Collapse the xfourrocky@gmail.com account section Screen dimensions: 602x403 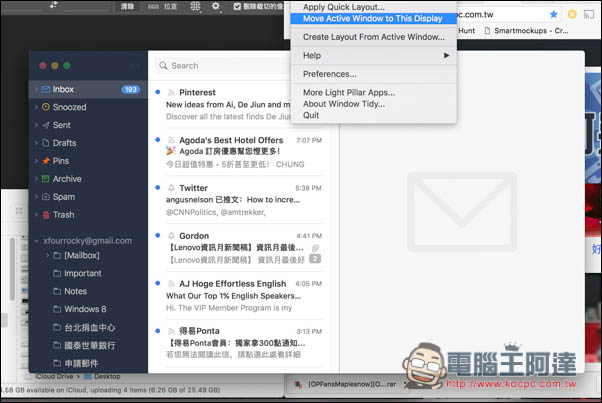(36, 241)
